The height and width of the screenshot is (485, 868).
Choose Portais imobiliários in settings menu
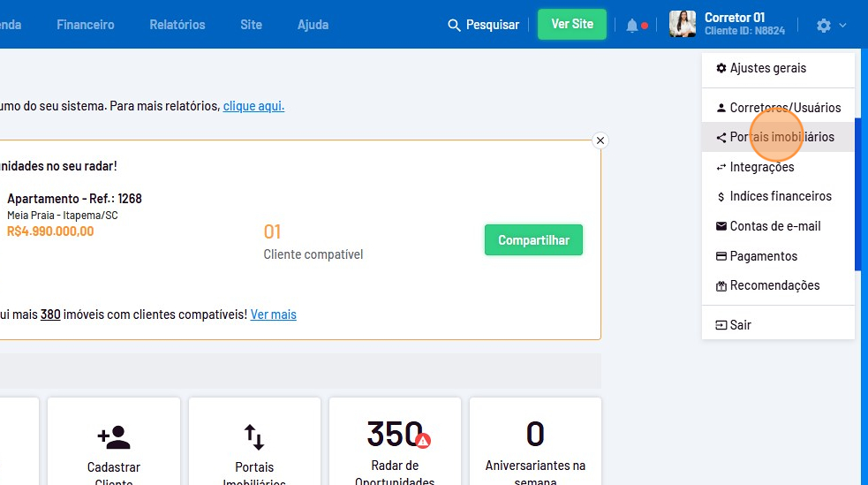(781, 137)
